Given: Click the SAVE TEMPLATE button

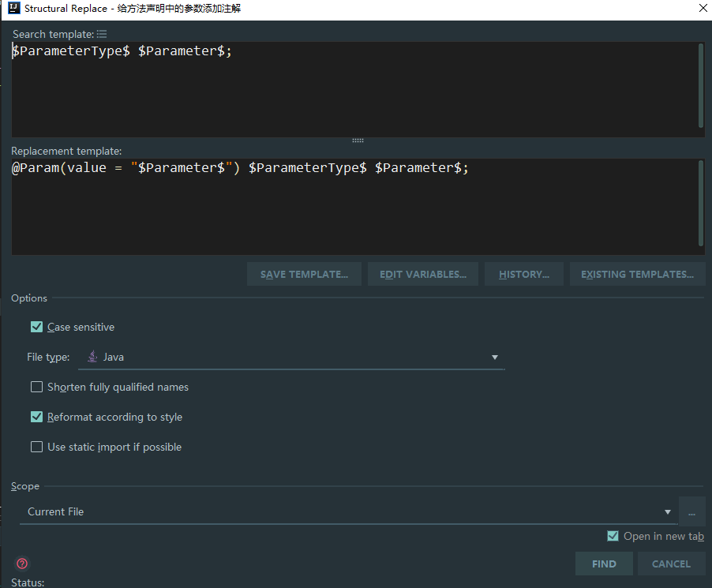Looking at the screenshot, I should tap(304, 274).
